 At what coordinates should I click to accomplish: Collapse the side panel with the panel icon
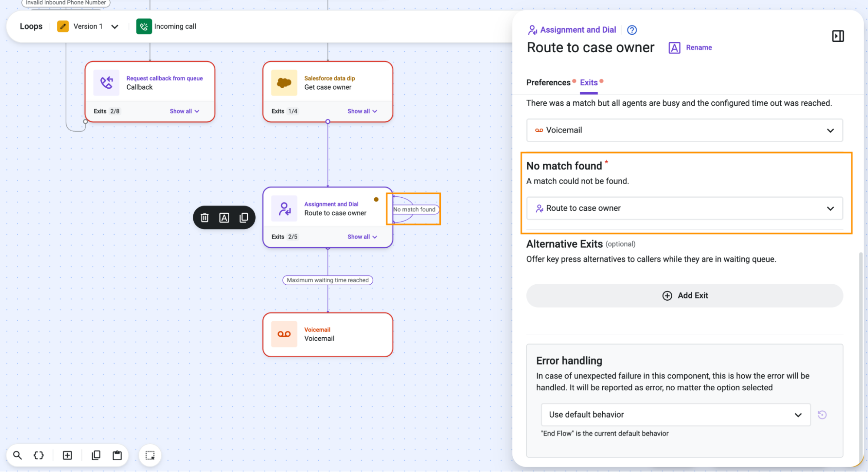point(838,36)
